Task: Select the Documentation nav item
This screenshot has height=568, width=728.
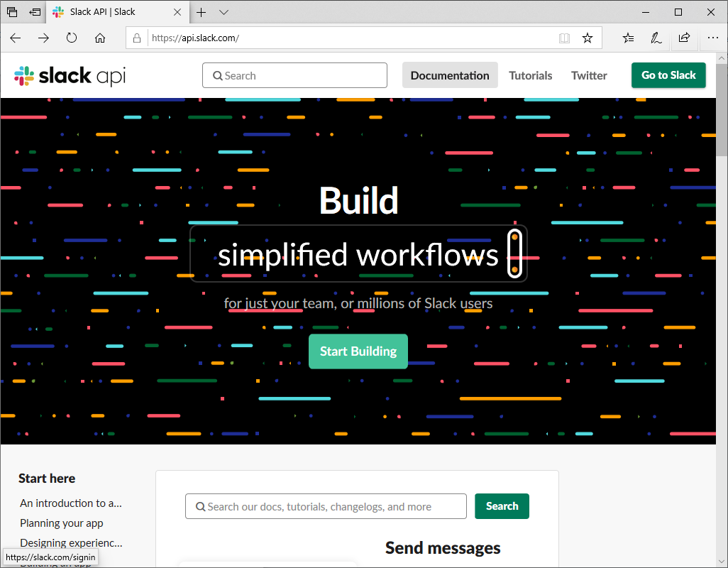Action: point(450,75)
